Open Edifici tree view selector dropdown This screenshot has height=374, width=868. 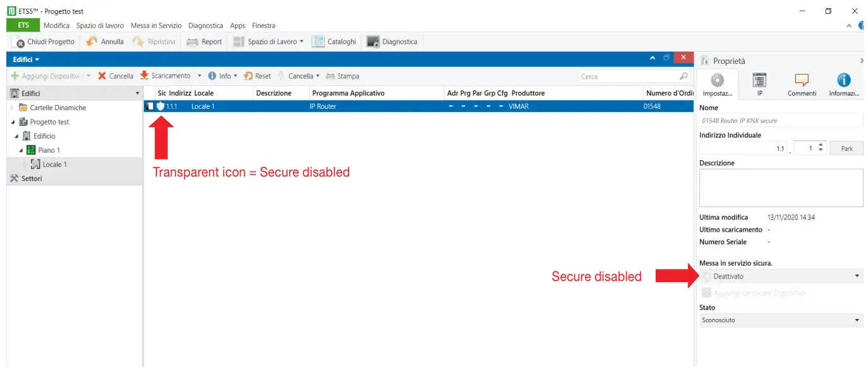pos(138,94)
